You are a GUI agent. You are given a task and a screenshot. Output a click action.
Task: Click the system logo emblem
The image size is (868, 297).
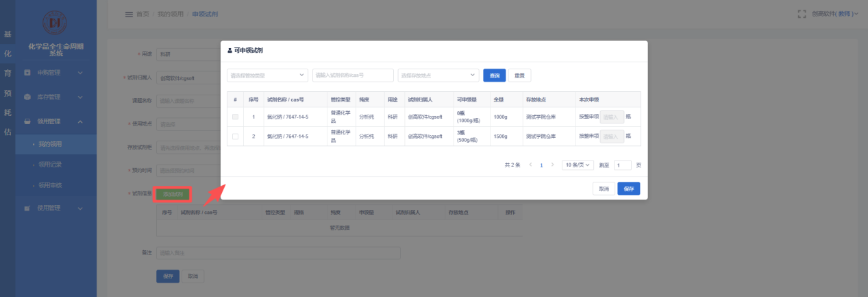coord(55,23)
